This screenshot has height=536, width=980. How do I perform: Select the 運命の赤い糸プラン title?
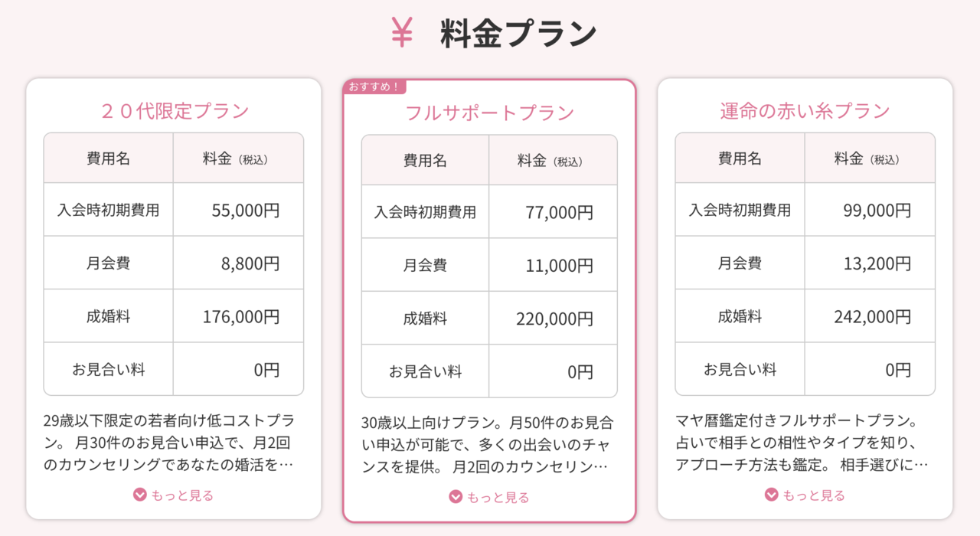(x=805, y=111)
